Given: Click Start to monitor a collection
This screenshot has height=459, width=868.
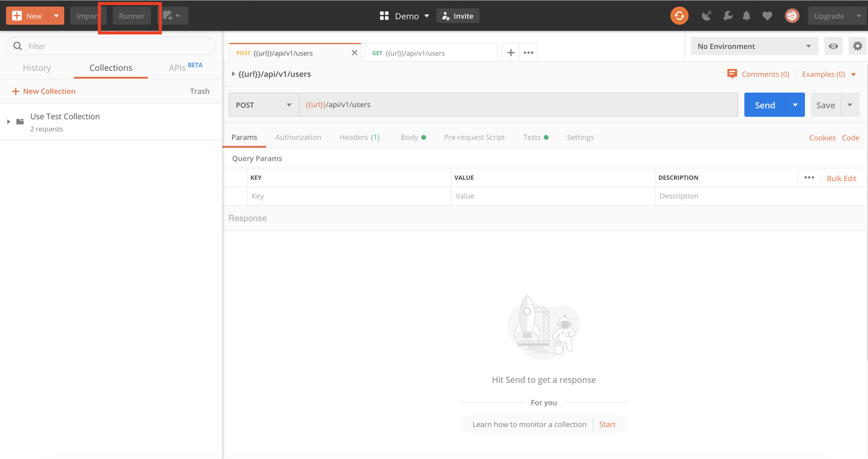Looking at the screenshot, I should pos(607,424).
